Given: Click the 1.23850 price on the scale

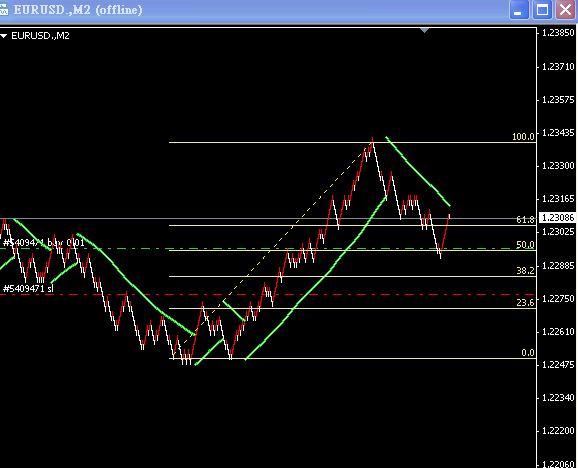Looking at the screenshot, I should (558, 33).
